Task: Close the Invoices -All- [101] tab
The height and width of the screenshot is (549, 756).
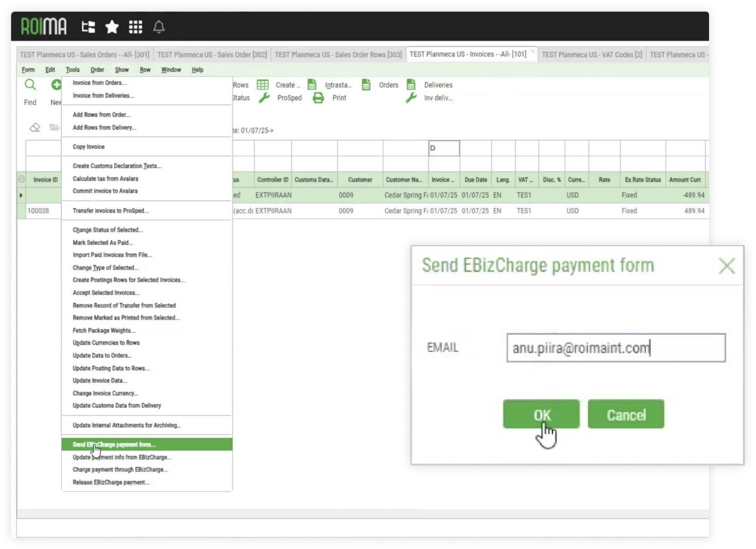Action: (533, 51)
